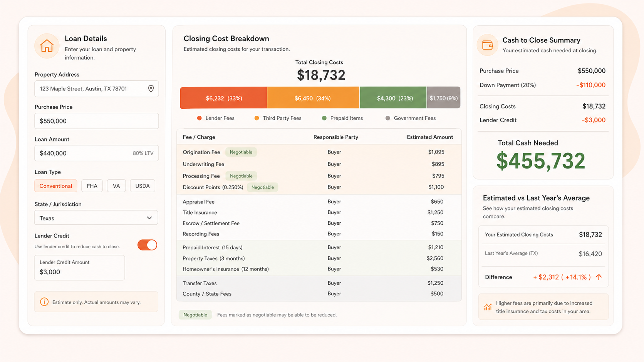Click the Government Fees legend dot
The width and height of the screenshot is (644, 362).
(x=387, y=118)
